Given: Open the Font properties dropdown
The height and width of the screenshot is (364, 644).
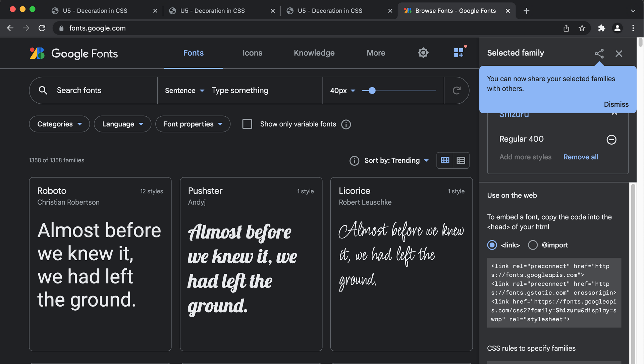Looking at the screenshot, I should coord(193,124).
